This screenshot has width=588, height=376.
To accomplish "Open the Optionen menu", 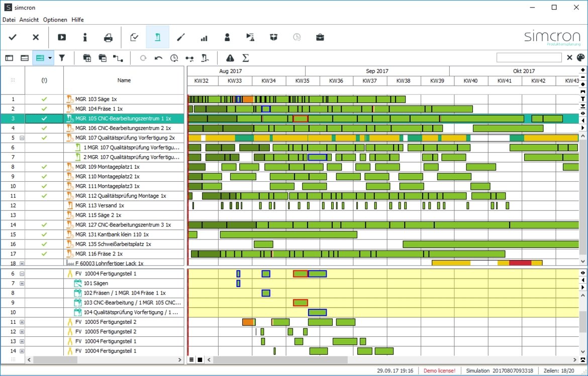I will (x=55, y=20).
